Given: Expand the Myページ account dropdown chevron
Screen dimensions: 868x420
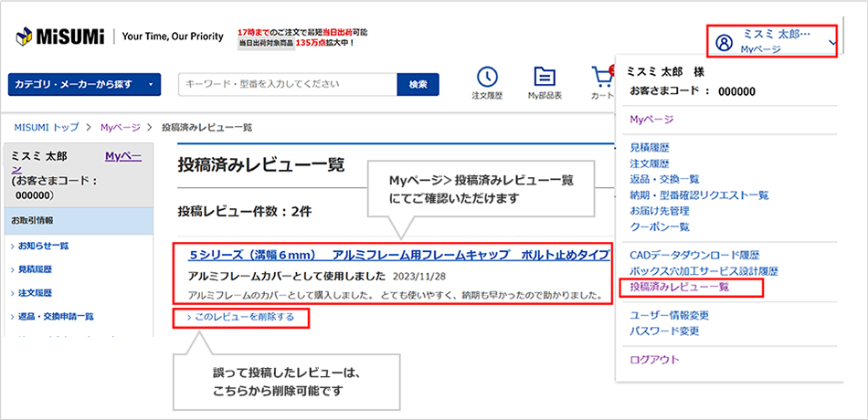Looking at the screenshot, I should tap(832, 42).
